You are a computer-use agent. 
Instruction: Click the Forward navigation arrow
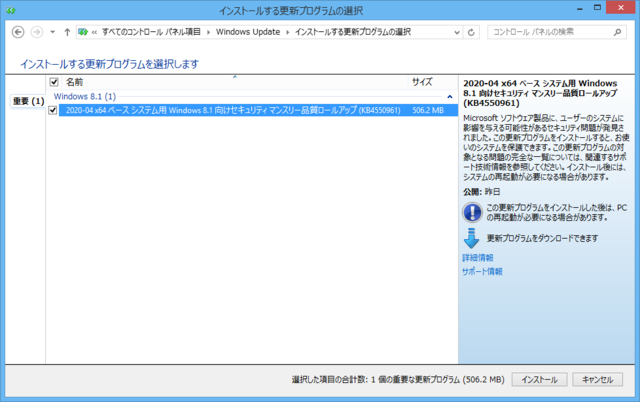click(37, 32)
